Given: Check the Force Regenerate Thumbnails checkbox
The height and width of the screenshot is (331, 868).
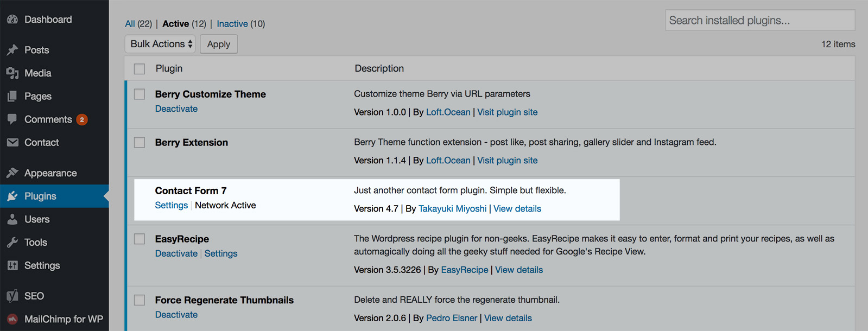Looking at the screenshot, I should [140, 300].
